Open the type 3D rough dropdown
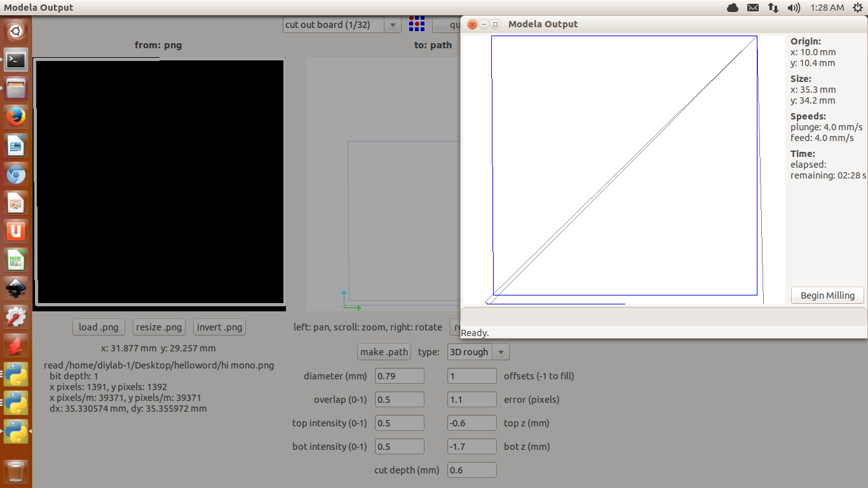Viewport: 868px width, 488px height. point(478,352)
